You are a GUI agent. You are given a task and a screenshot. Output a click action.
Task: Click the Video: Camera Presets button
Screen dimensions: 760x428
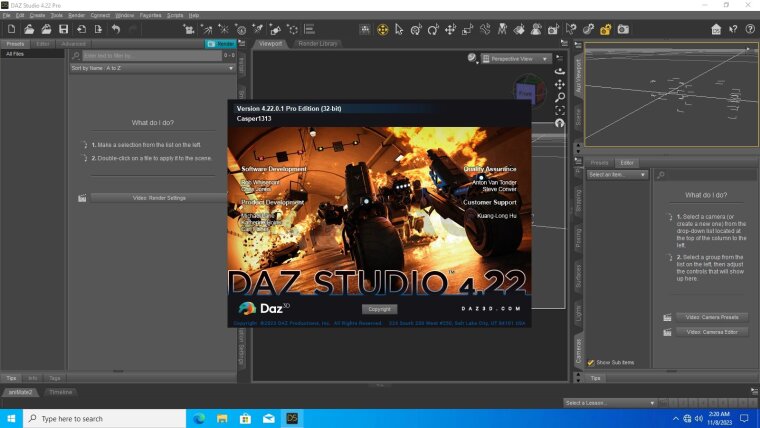pyautogui.click(x=712, y=317)
